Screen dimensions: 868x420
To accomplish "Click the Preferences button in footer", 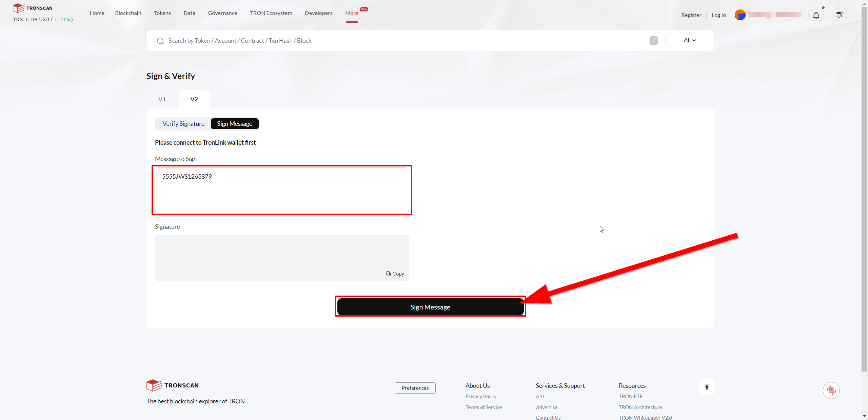I will click(x=415, y=388).
